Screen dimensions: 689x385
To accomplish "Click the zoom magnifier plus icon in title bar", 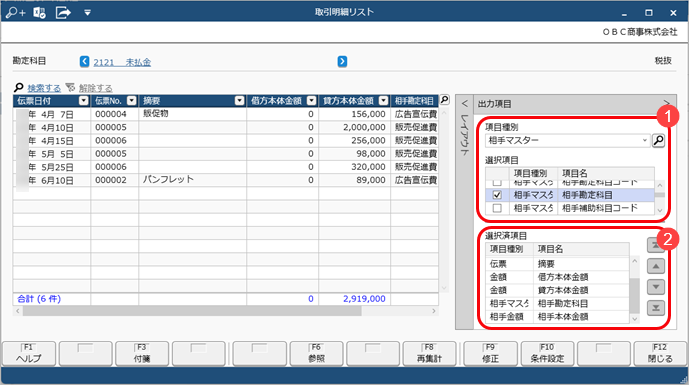I will (x=15, y=13).
